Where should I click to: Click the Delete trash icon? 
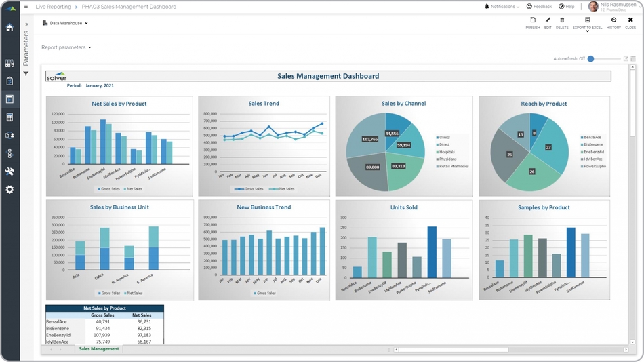(562, 23)
